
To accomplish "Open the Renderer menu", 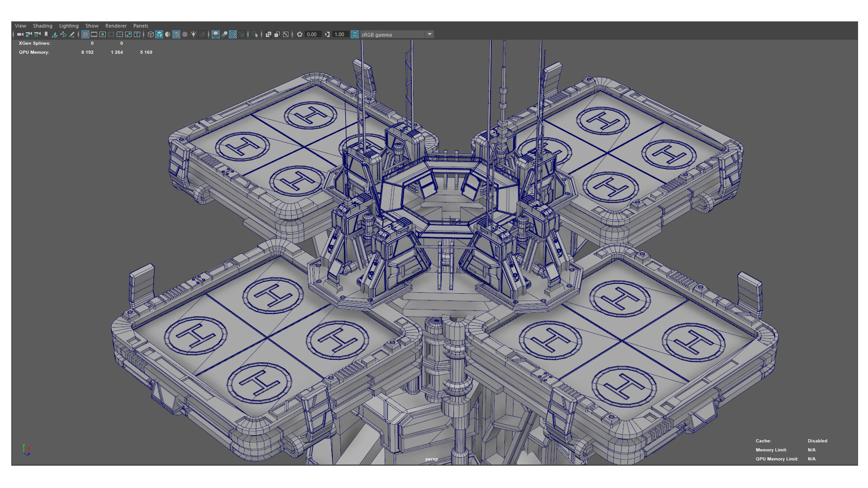I will coord(116,26).
